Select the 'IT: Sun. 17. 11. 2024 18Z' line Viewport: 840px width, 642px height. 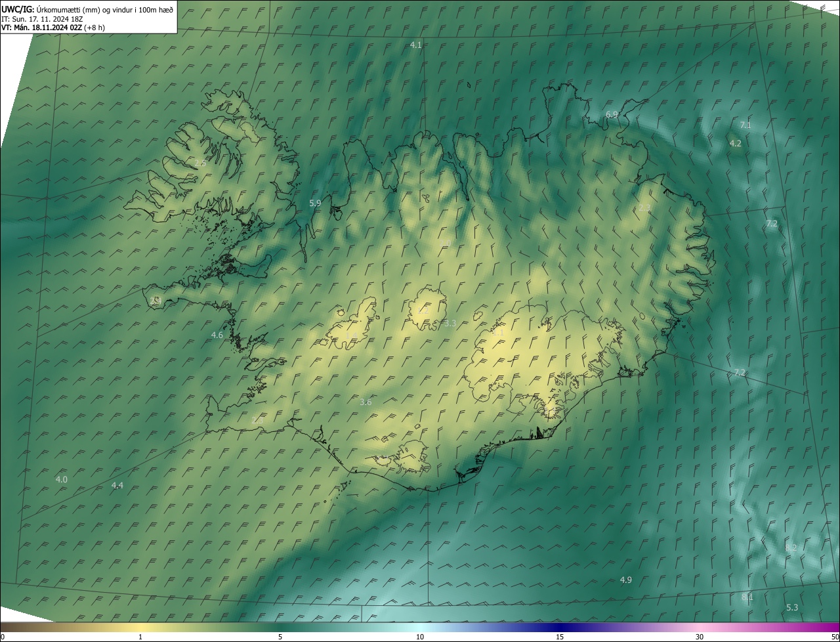pos(42,18)
